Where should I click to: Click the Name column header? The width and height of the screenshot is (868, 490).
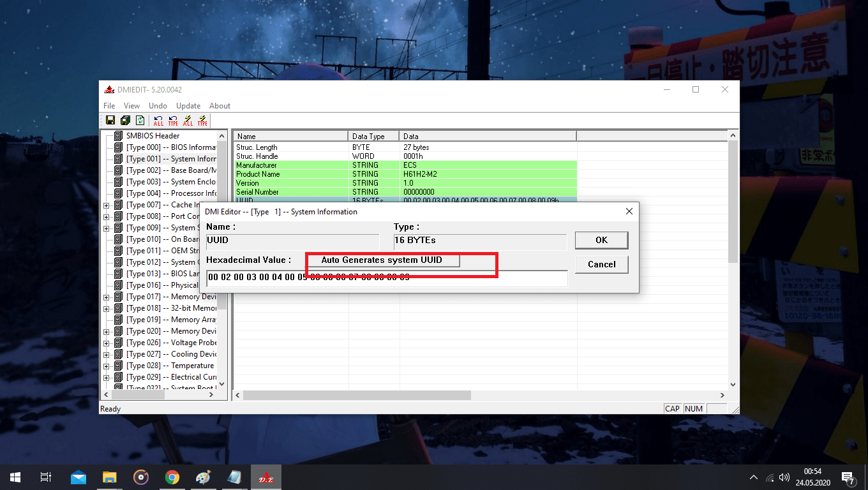pos(291,136)
